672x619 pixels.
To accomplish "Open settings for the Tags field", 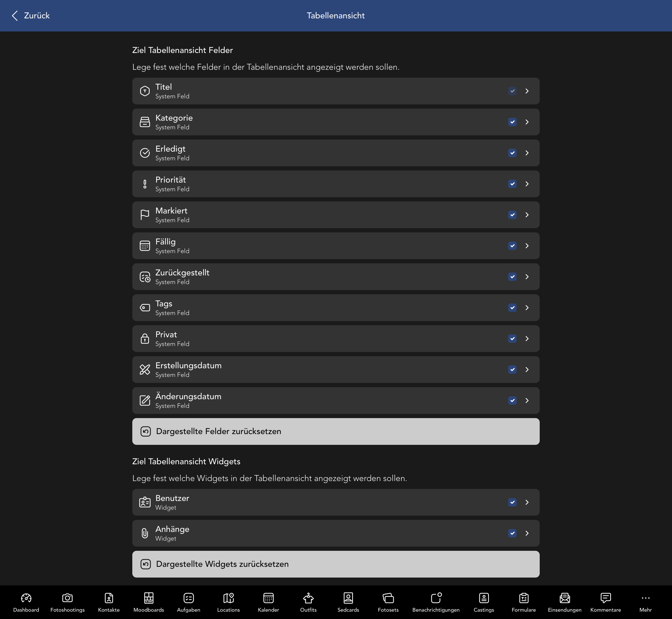I will point(527,307).
